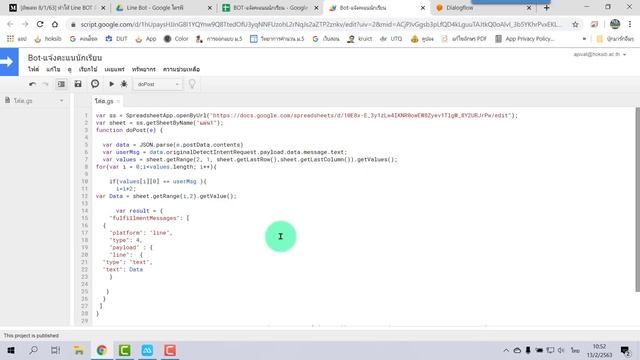
Task: Toggle the indent formatting toolbar button
Action: 61,84
